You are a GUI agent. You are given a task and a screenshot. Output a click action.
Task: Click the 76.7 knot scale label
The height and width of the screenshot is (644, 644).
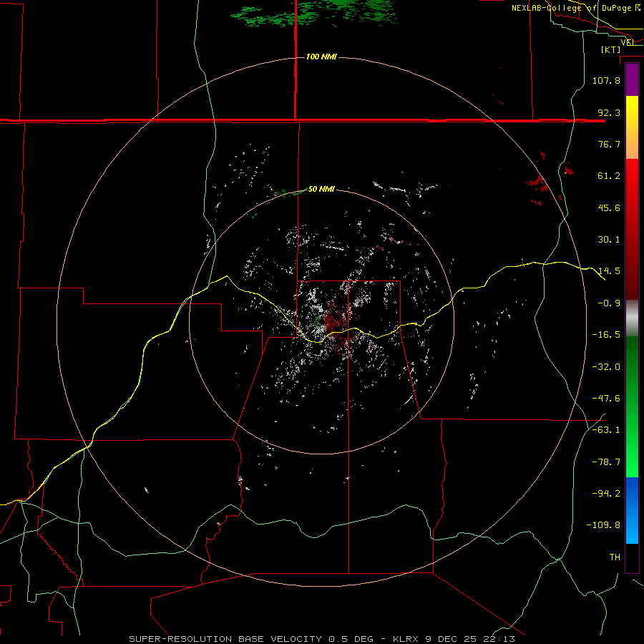click(609, 144)
